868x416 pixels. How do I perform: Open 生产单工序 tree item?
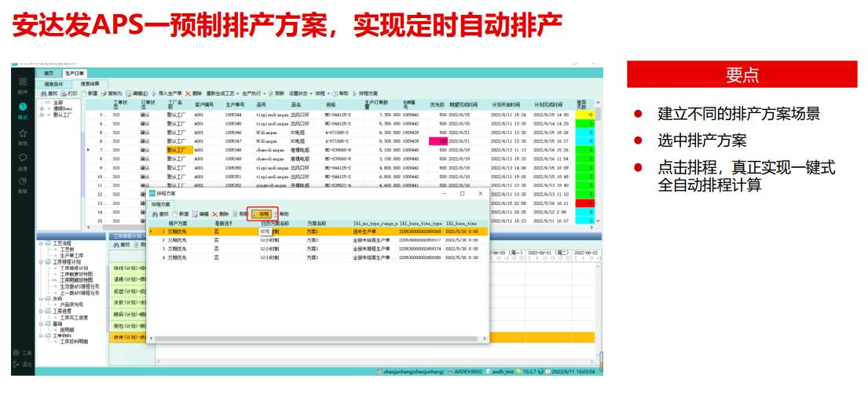click(71, 256)
